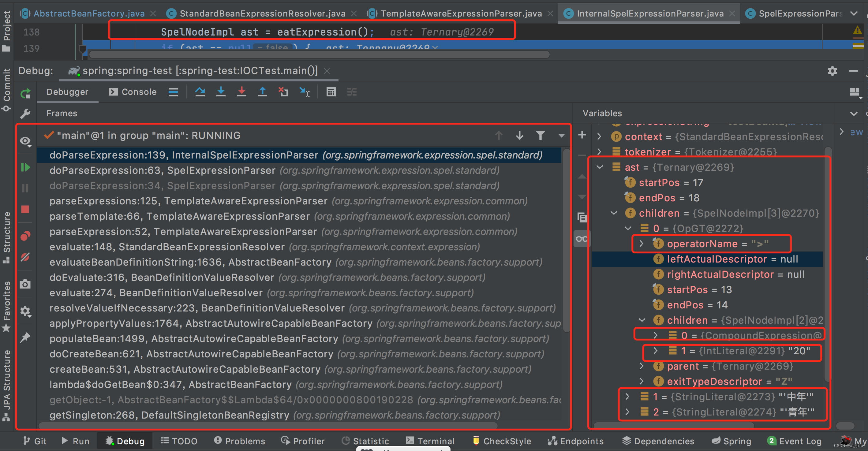Click the Show Execution Point icon
The image size is (868, 451).
coord(173,92)
